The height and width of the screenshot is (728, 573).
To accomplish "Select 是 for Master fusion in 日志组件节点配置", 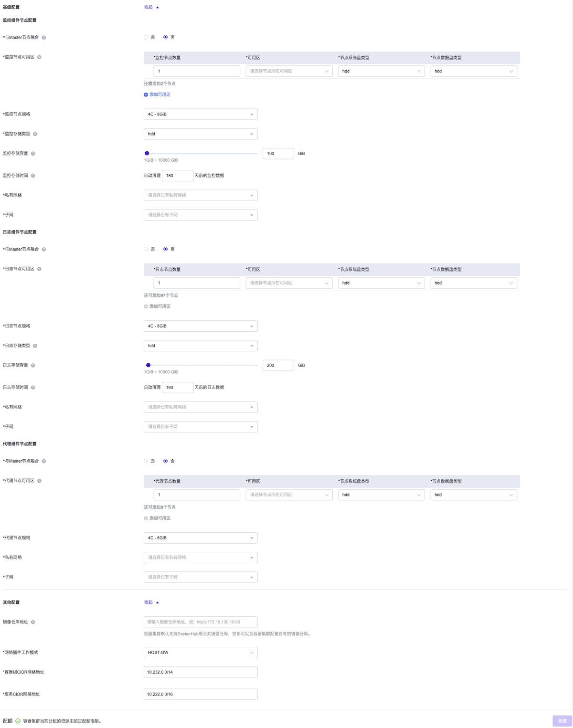I will 146,249.
